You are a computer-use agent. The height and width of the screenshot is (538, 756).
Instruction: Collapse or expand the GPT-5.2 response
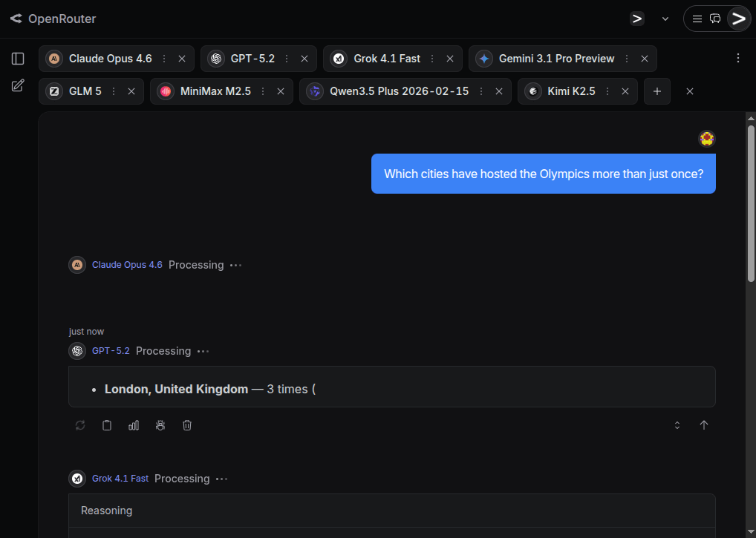tap(677, 425)
